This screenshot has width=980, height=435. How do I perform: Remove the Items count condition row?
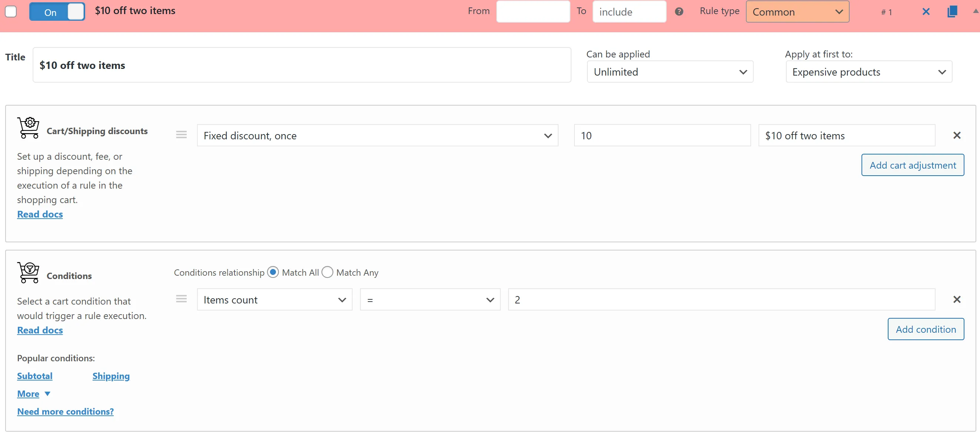[x=957, y=299]
